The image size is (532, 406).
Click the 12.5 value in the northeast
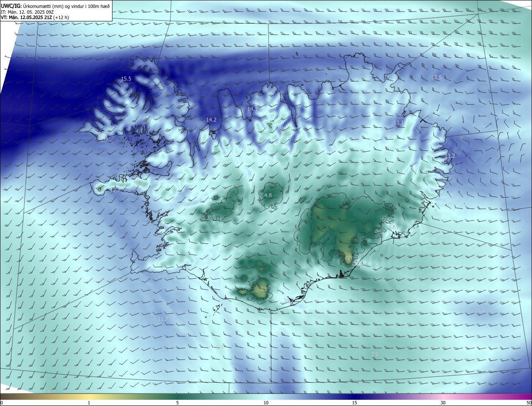[436, 78]
